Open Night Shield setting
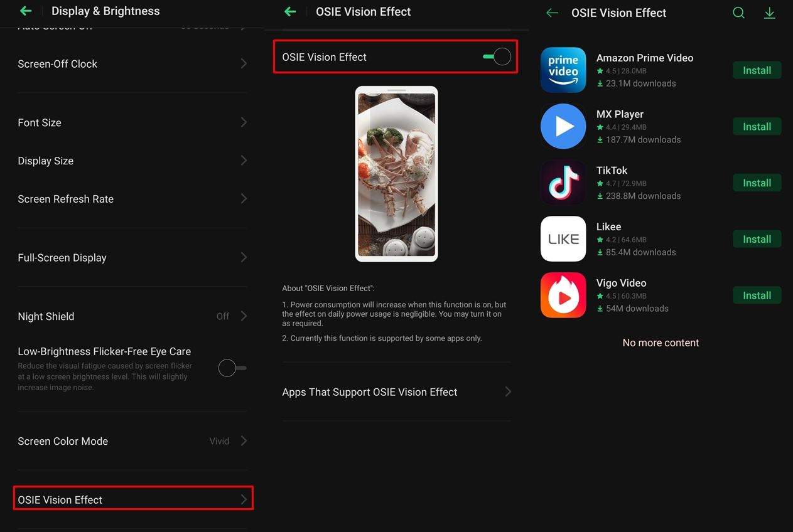This screenshot has height=532, width=793. 132,316
